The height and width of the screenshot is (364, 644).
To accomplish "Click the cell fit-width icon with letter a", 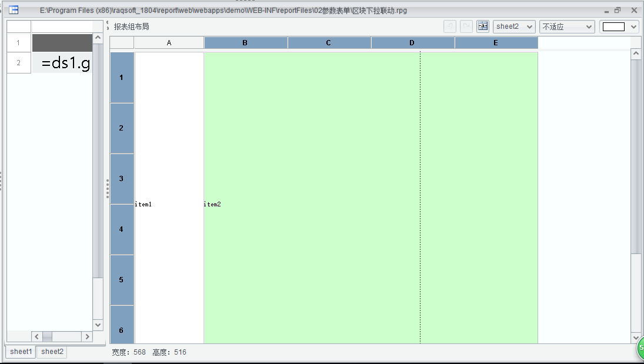I will click(x=483, y=26).
